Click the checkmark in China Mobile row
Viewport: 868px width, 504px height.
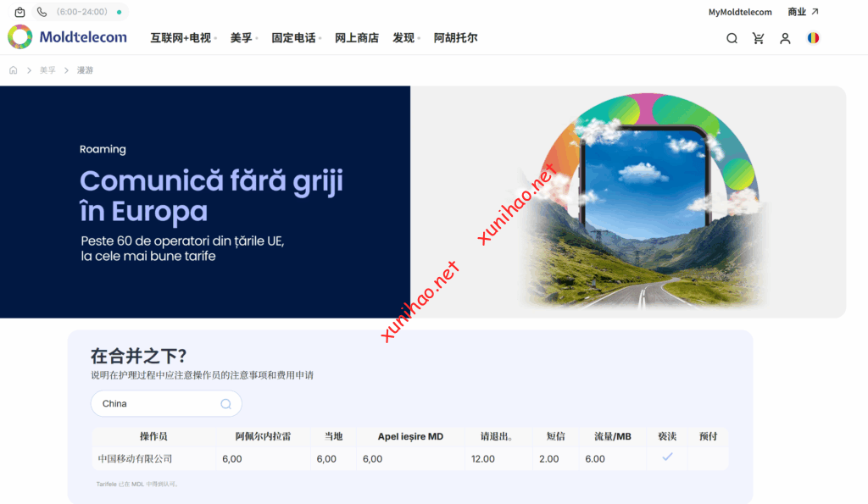(667, 457)
